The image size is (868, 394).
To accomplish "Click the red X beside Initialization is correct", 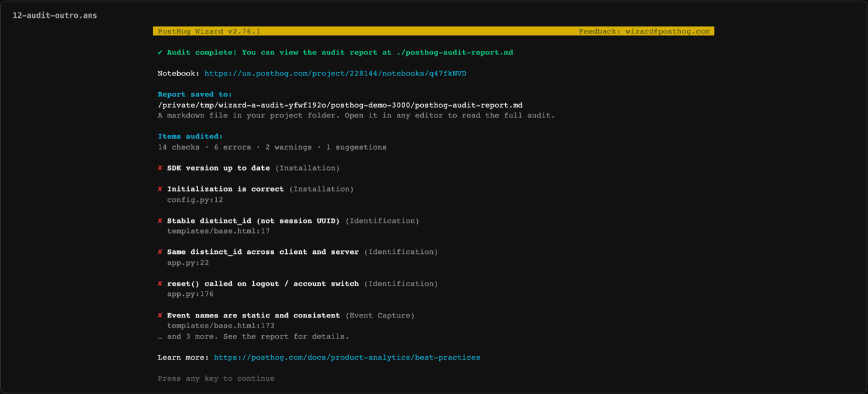I will [160, 189].
